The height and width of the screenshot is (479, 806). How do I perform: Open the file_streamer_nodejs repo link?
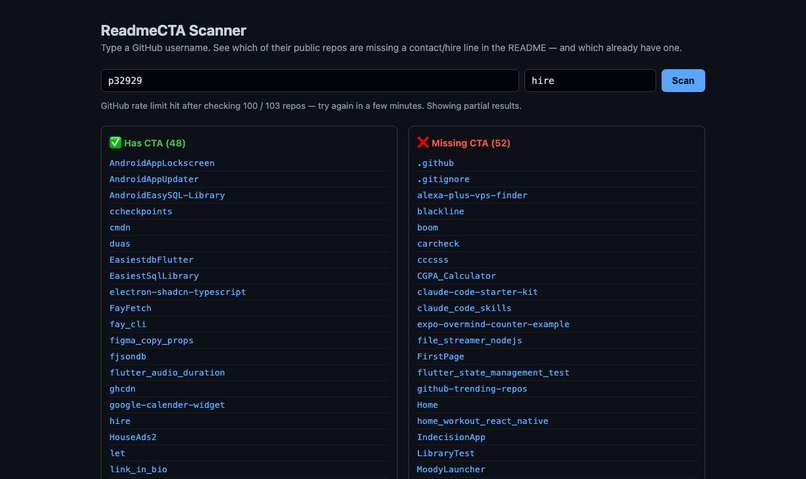tap(469, 340)
